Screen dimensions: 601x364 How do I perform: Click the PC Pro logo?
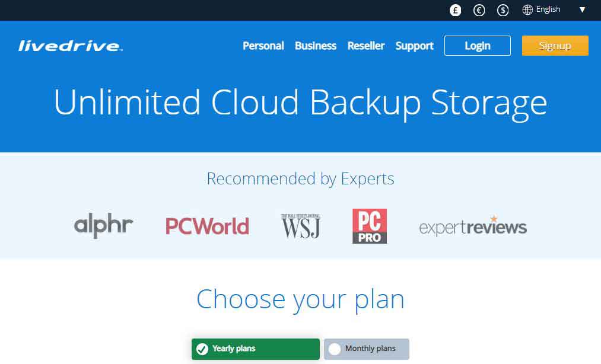(x=369, y=226)
